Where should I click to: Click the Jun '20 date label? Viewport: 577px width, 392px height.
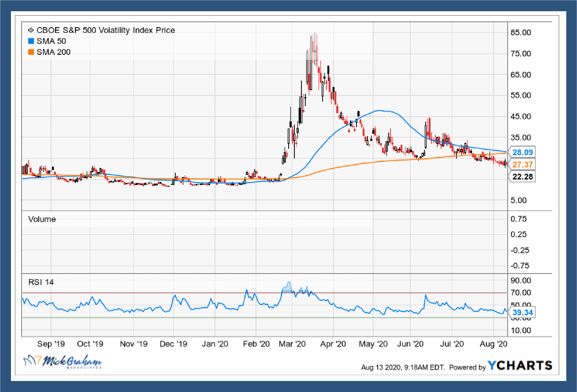410,344
